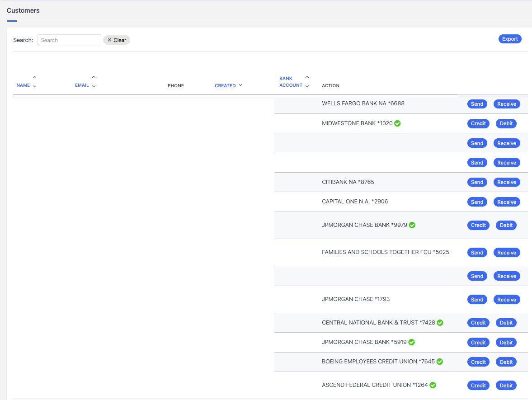Select the CITIBANK NA *8765 text
The image size is (532, 400).
point(348,182)
